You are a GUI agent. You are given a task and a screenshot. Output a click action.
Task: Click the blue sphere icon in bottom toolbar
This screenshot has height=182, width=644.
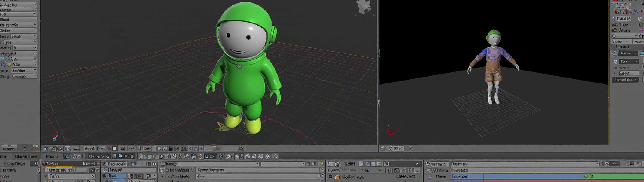tap(121, 156)
